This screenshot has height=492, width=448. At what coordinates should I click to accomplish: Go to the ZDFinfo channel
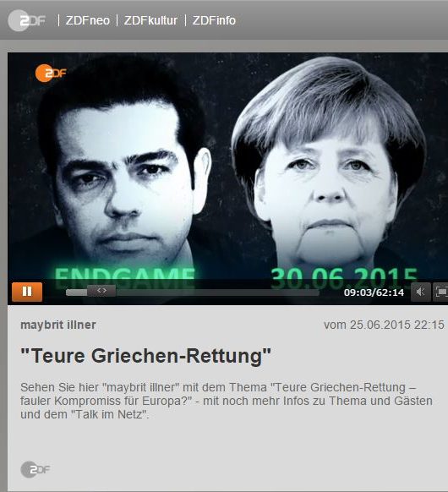[x=214, y=20]
